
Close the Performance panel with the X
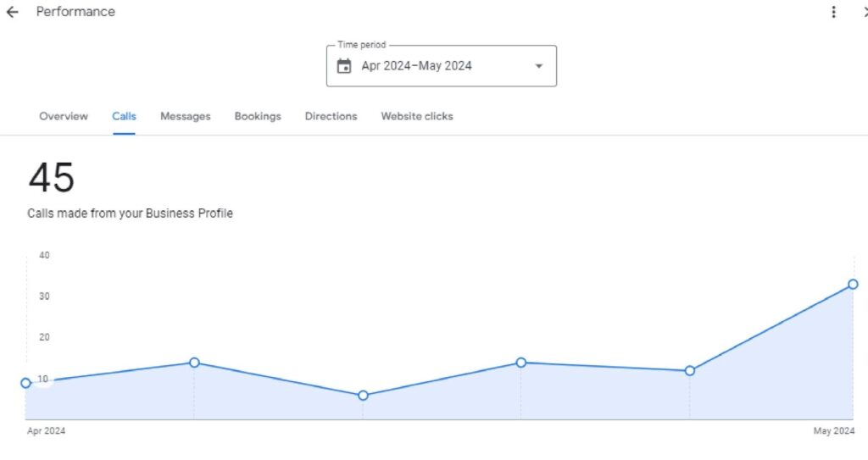click(864, 12)
